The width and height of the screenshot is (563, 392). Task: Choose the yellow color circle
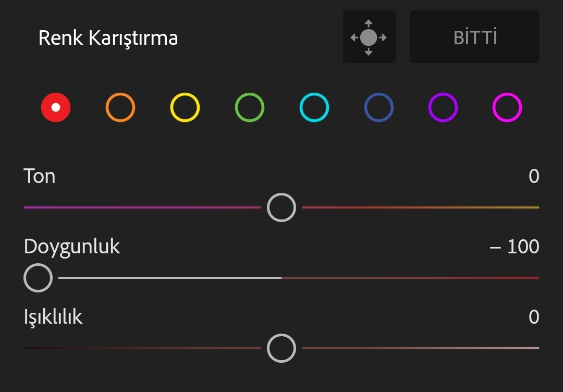pos(185,107)
